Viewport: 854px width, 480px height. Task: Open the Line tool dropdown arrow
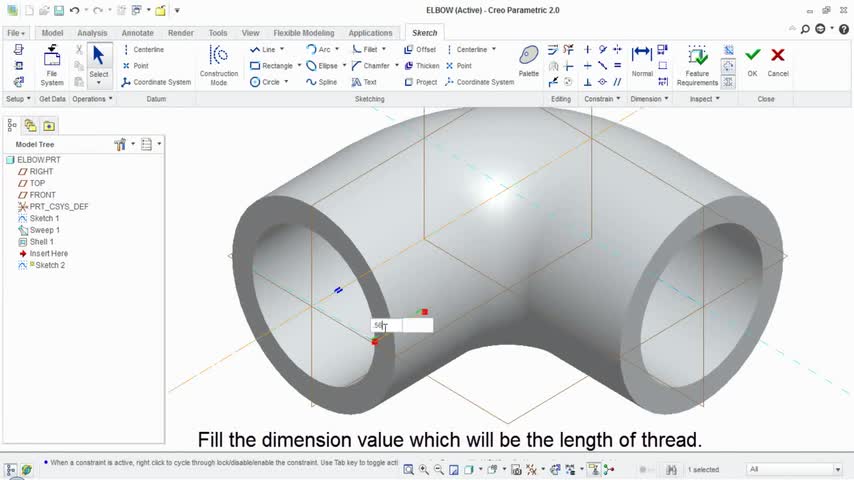point(282,50)
